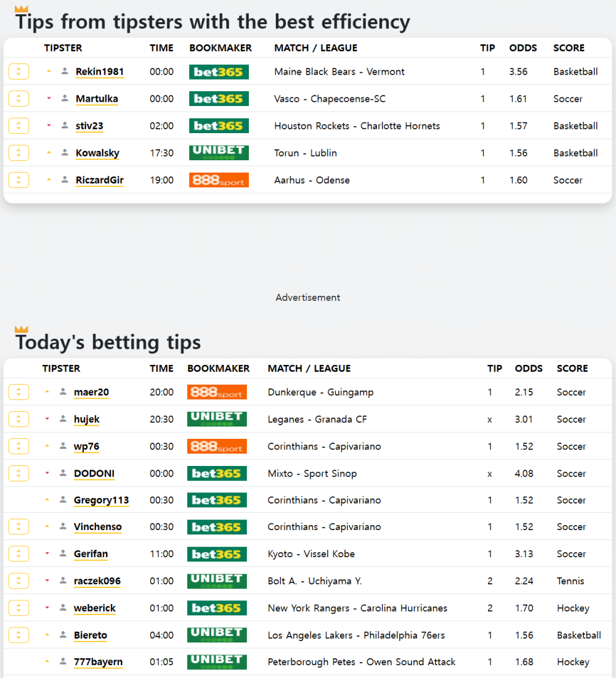The width and height of the screenshot is (616, 678).
Task: Open Martulka tipster profile
Action: 97,99
